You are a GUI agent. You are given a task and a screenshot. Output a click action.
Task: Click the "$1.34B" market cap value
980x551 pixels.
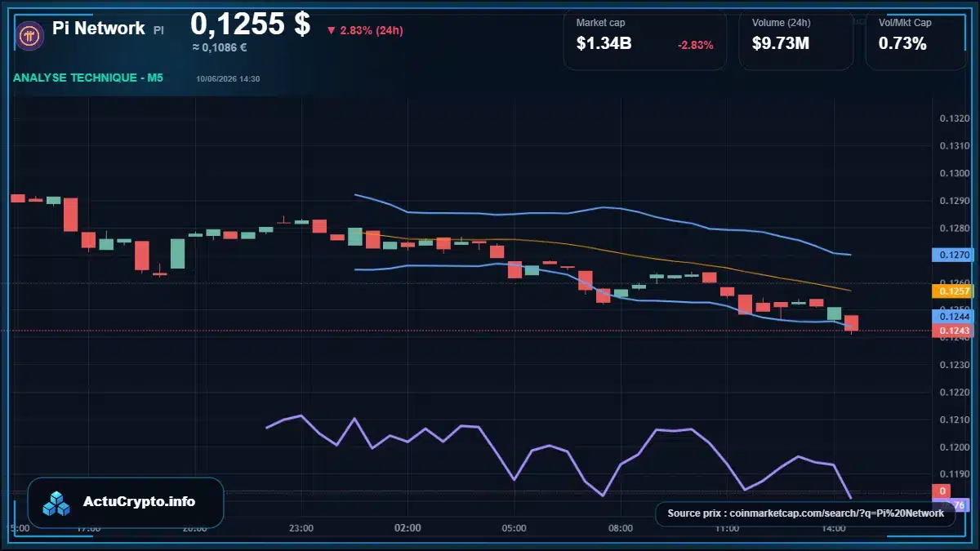(x=604, y=44)
